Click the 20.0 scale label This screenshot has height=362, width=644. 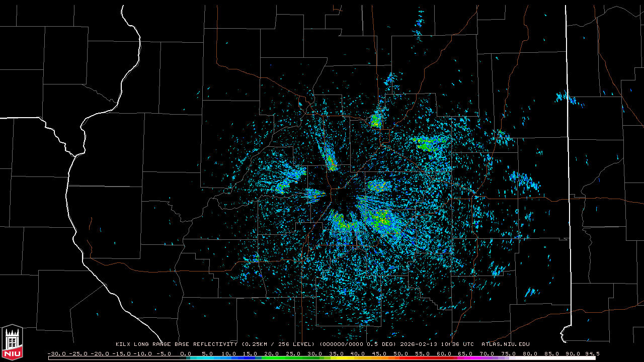pyautogui.click(x=272, y=354)
